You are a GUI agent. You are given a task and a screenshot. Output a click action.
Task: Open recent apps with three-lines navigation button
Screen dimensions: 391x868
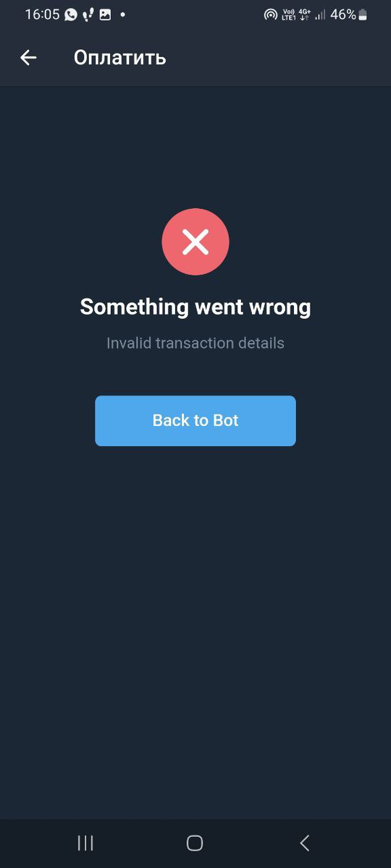point(85,843)
